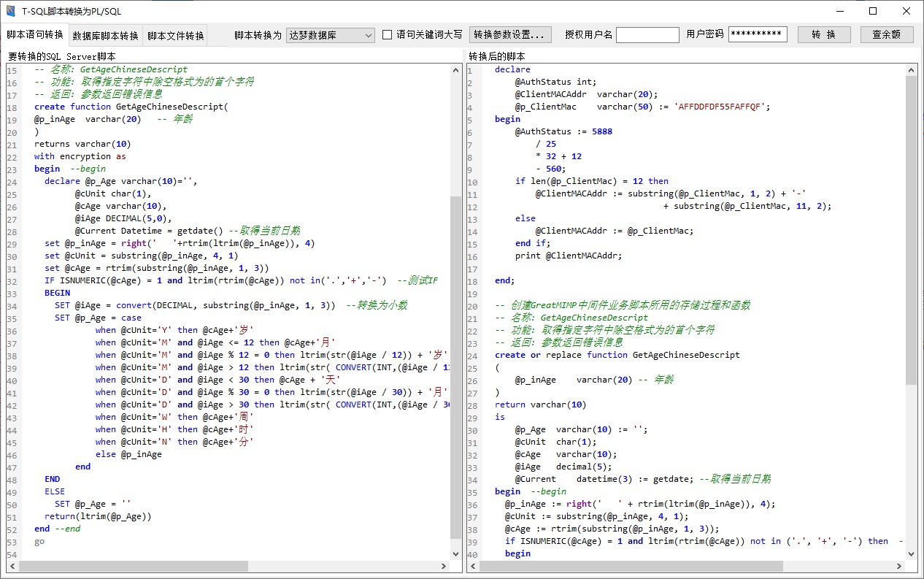Open 转换参数设置... conversion settings

(x=509, y=34)
